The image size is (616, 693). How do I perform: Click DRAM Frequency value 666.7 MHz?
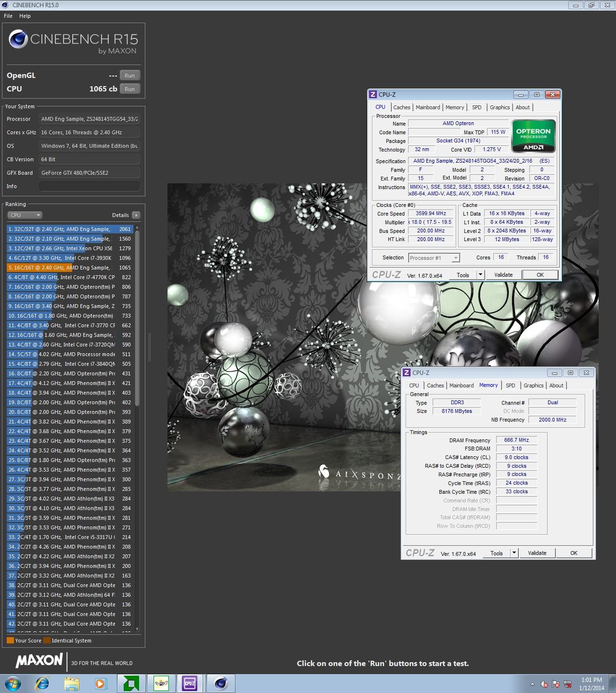516,440
